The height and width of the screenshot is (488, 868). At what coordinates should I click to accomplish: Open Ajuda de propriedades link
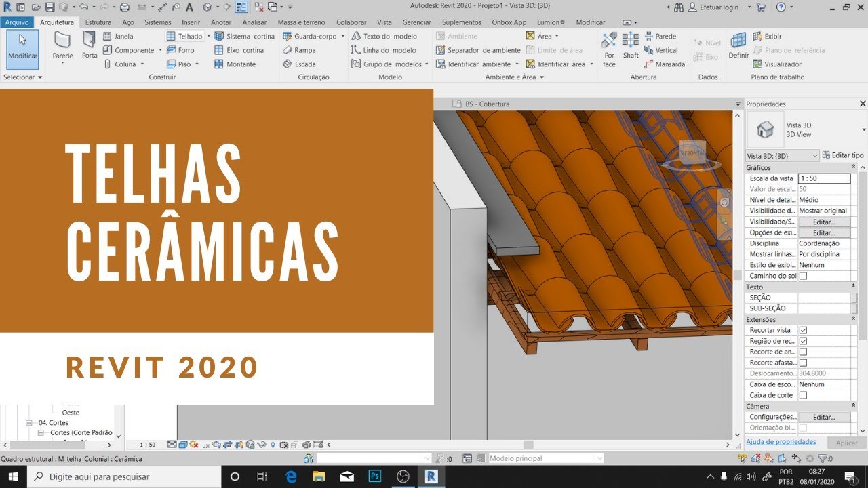781,442
